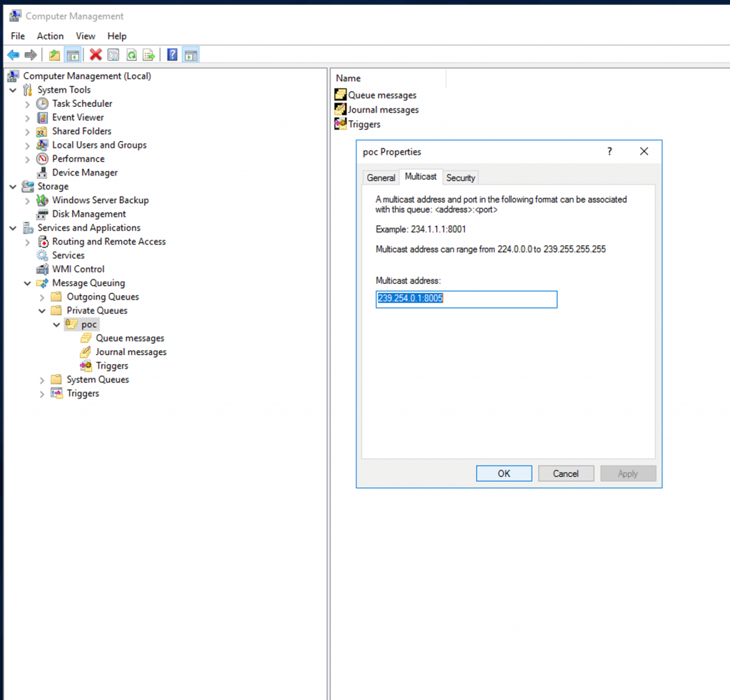This screenshot has height=700, width=730.
Task: Toggle the Show/Hide Action Pane icon
Action: [x=190, y=55]
